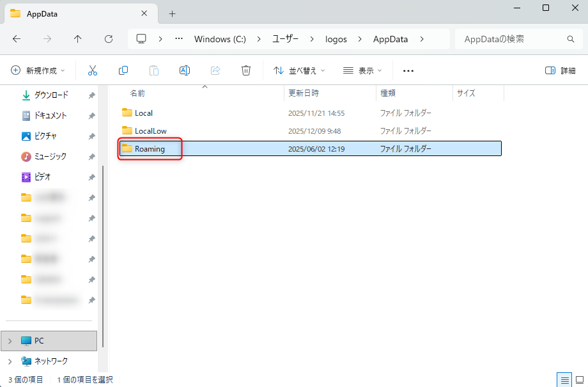This screenshot has width=588, height=387.
Task: Expand PC in the sidebar
Action: 12,340
